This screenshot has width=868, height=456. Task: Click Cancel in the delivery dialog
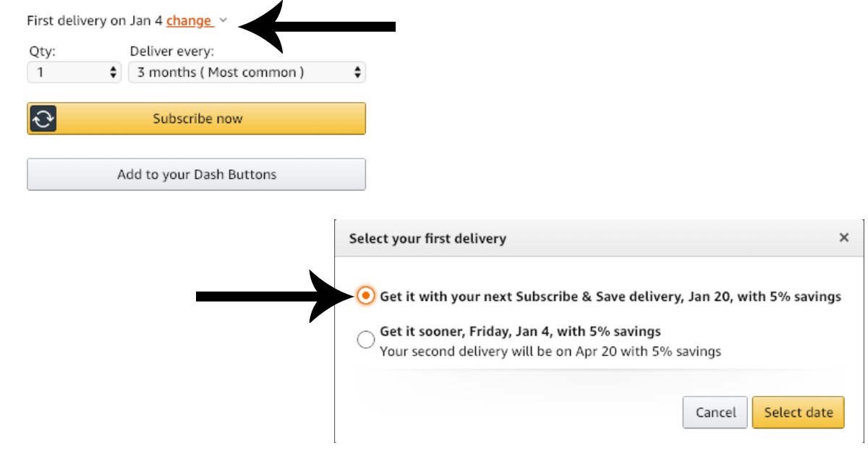click(715, 413)
